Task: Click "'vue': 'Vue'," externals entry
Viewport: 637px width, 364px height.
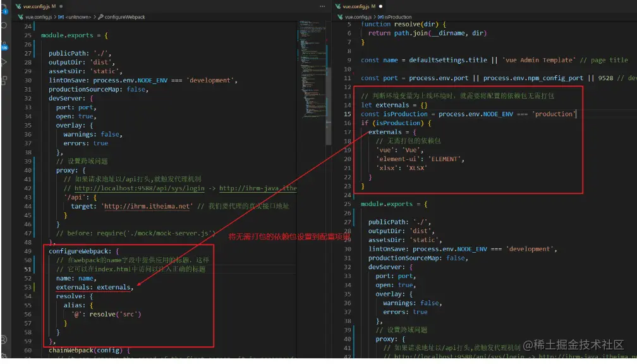Action: (399, 150)
